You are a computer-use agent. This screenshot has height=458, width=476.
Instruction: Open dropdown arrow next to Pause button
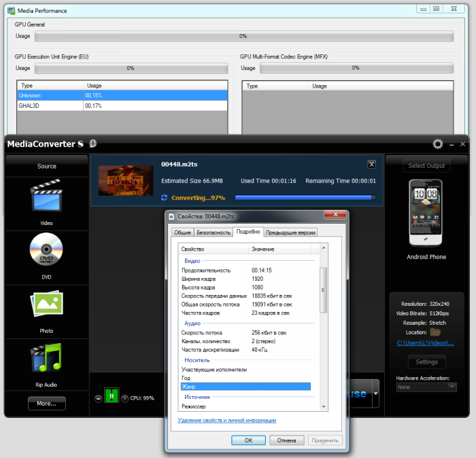[376, 394]
